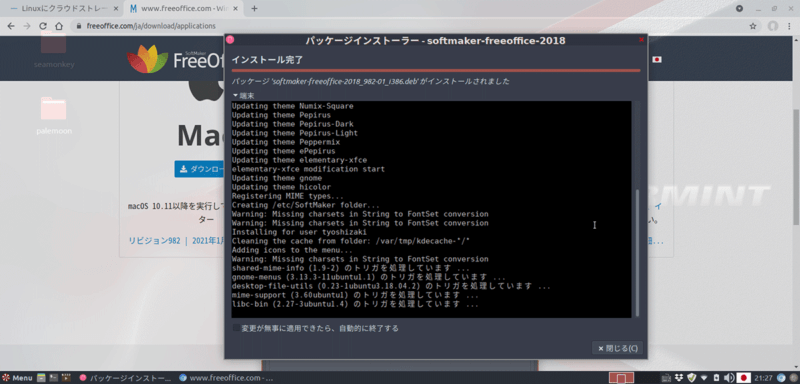The height and width of the screenshot is (384, 800).
Task: Open the update shield tray icon
Action: (x=691, y=377)
